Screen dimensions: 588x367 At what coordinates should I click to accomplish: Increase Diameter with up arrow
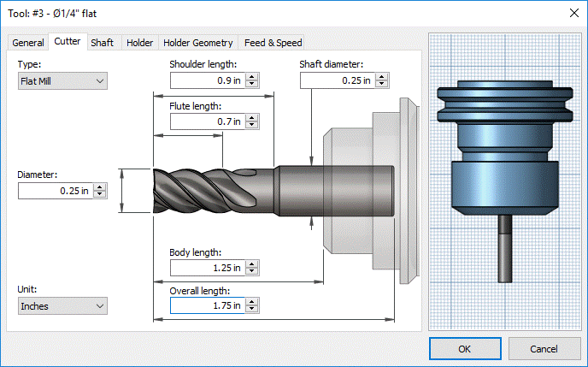click(x=100, y=187)
